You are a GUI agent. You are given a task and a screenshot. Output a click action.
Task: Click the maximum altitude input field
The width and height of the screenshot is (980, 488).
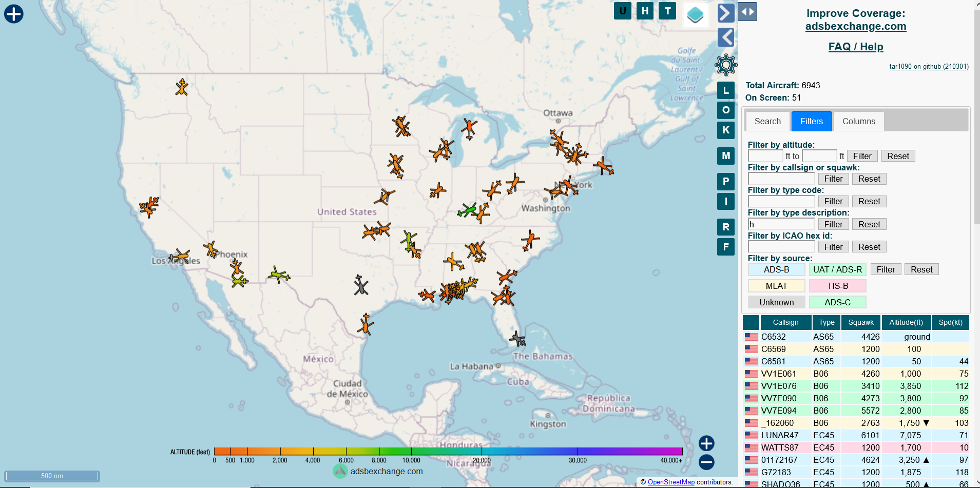pos(820,156)
